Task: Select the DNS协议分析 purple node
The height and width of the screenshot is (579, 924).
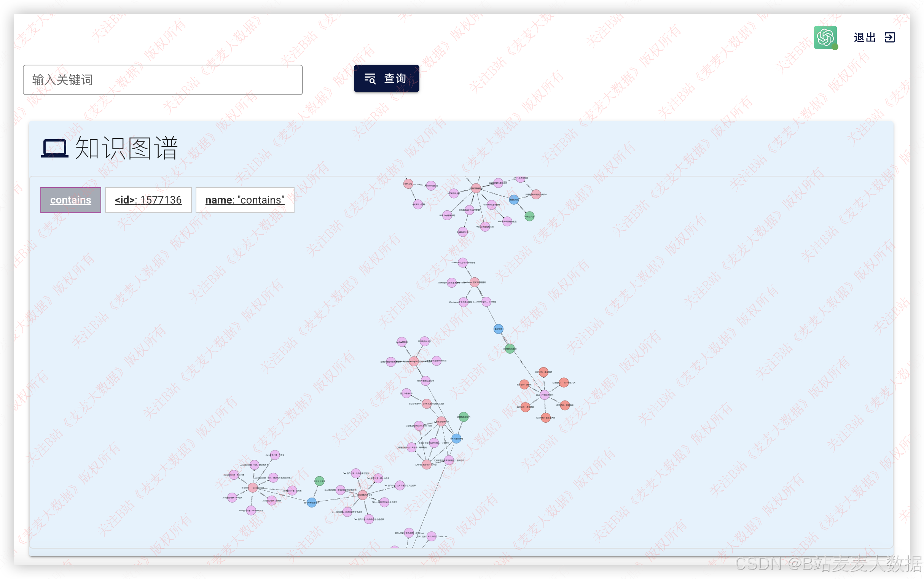Action: [x=463, y=232]
